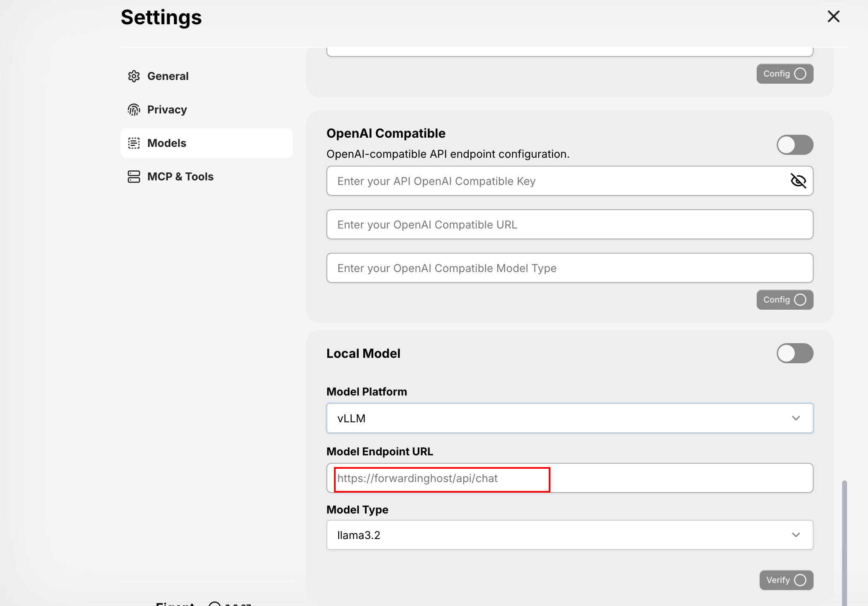Focus the OpenAI Compatible URL field

coord(570,224)
